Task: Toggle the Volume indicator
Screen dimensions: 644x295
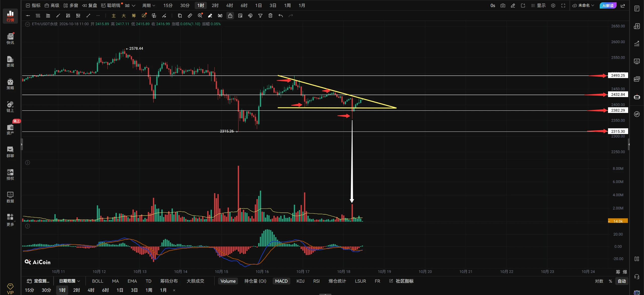Action: pyautogui.click(x=228, y=281)
